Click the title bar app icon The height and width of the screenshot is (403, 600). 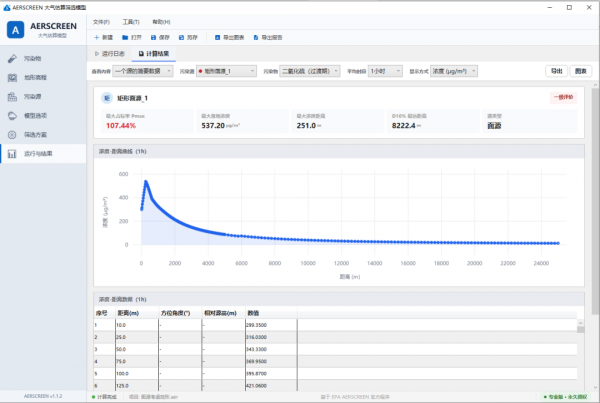(x=7, y=7)
